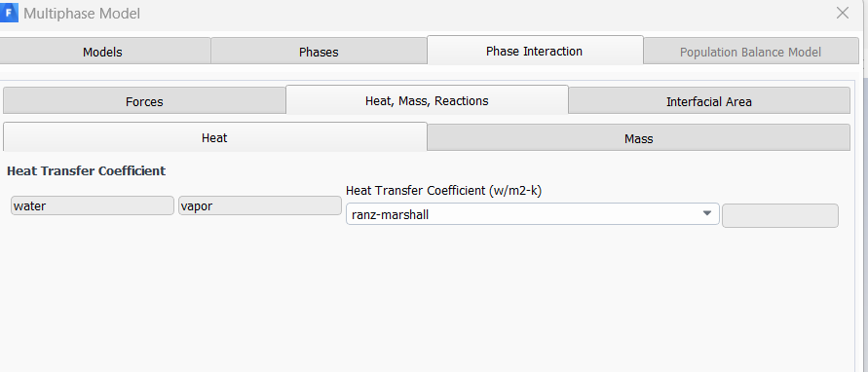868x372 pixels.
Task: Switch to the Models tab
Action: point(102,52)
